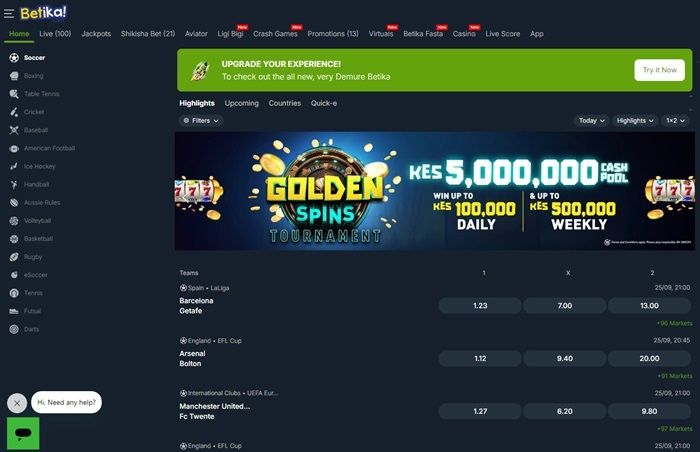Expand the Filters dropdown
This screenshot has height=452, width=700.
pyautogui.click(x=201, y=121)
